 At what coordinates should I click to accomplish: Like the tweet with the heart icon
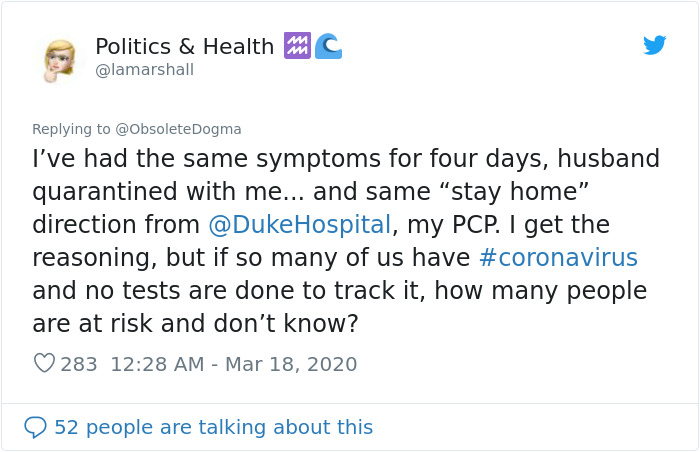tap(44, 364)
